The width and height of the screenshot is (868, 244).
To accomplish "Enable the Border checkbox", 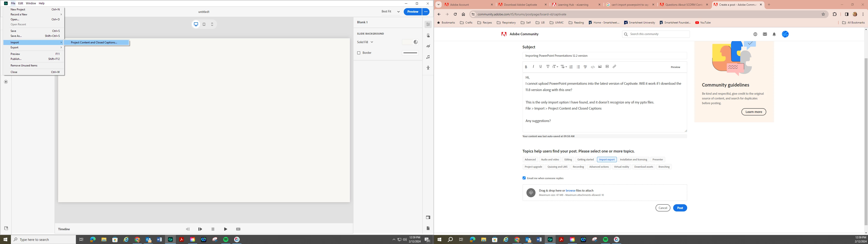I will click(x=359, y=53).
